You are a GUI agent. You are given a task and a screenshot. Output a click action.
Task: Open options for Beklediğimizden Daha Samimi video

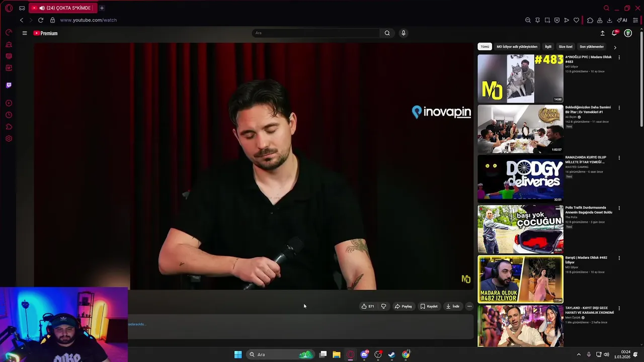pos(619,108)
